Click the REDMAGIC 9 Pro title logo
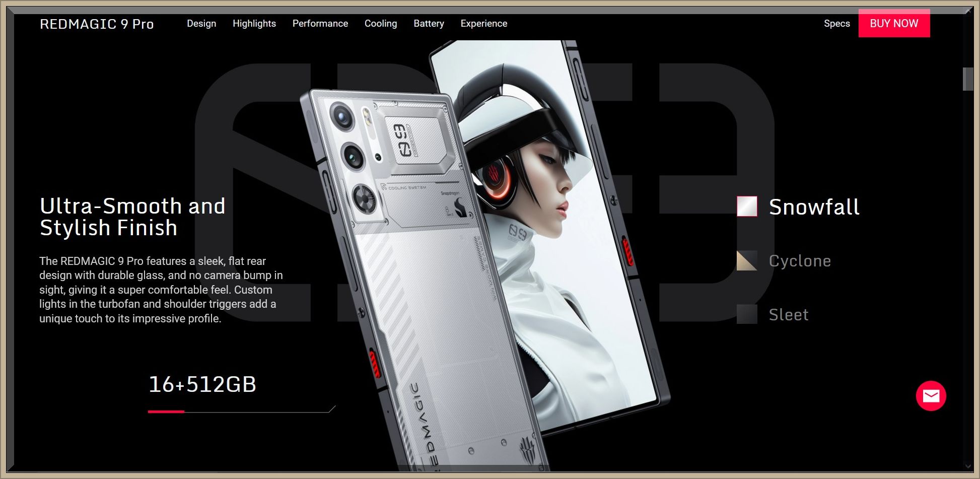The width and height of the screenshot is (980, 479). coord(97,24)
